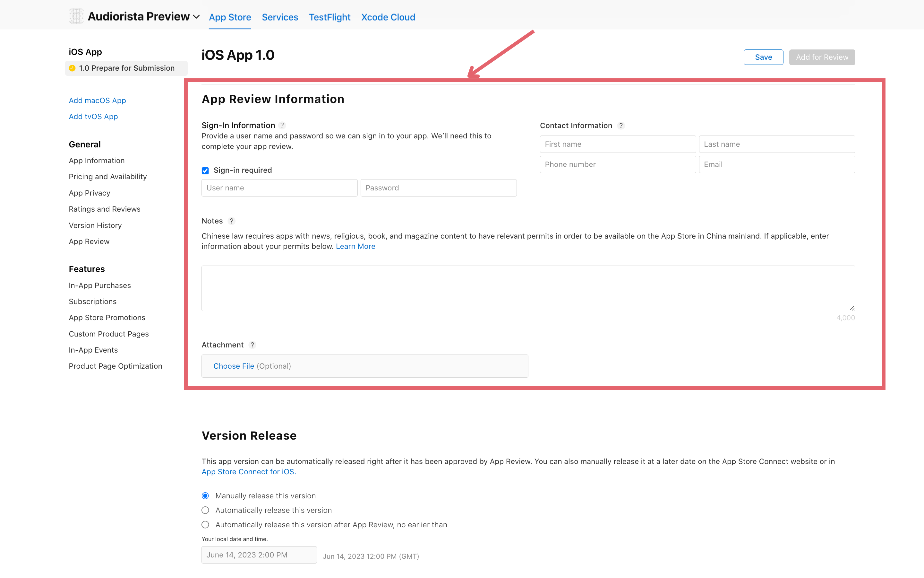Switch to the App Store tab
This screenshot has height=578, width=924.
230,17
